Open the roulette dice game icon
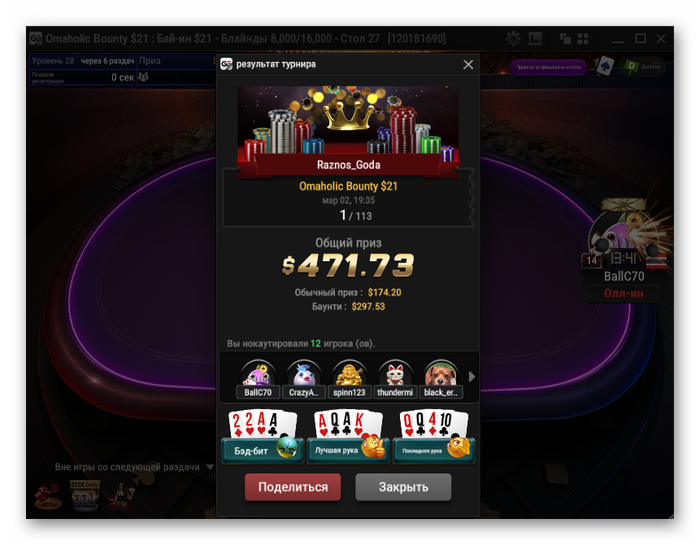The width and height of the screenshot is (700, 545). (x=48, y=496)
